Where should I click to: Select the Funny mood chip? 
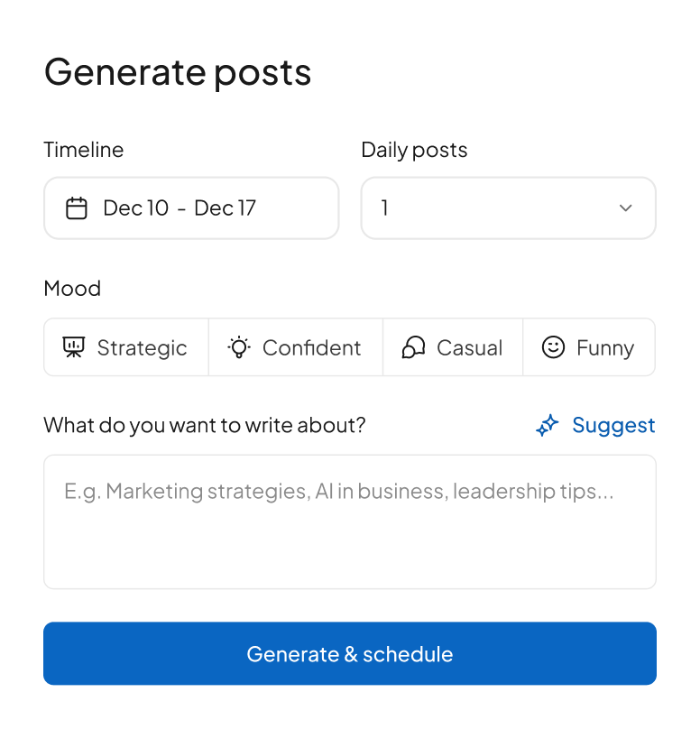point(589,346)
